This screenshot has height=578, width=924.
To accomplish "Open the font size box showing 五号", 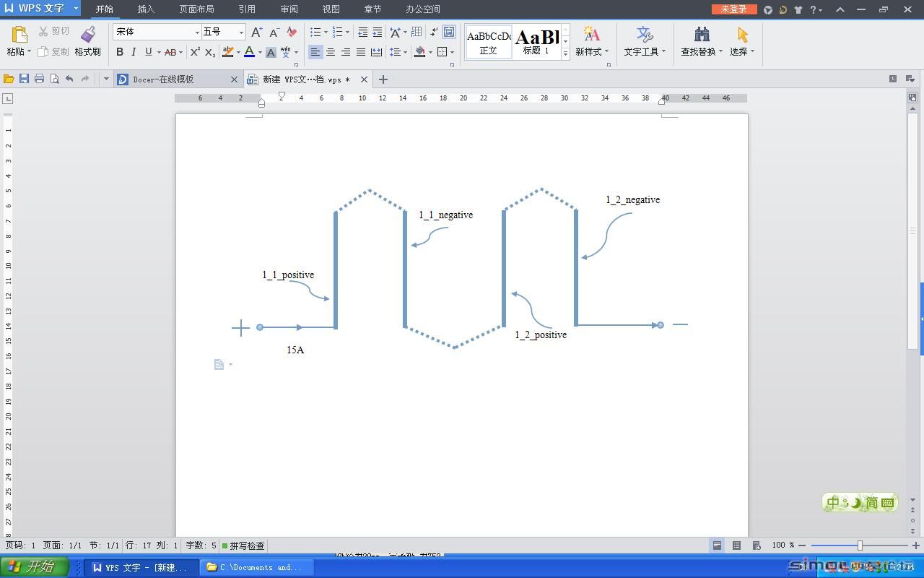I will tap(223, 32).
